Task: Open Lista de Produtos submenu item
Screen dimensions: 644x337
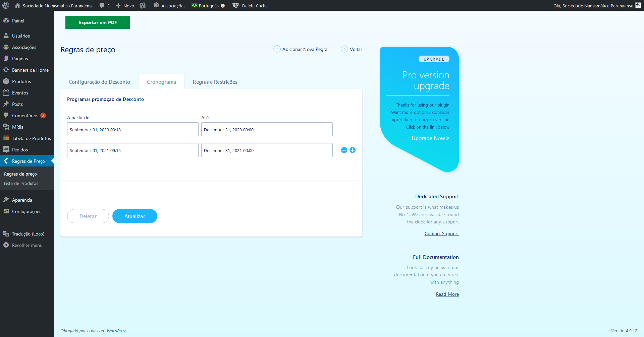Action: pyautogui.click(x=21, y=183)
